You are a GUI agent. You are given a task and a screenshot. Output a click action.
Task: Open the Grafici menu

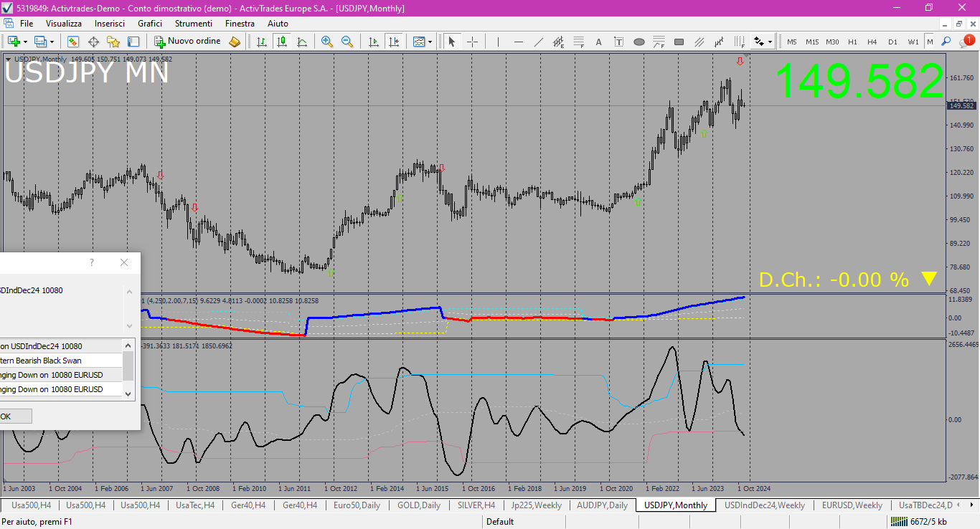click(x=150, y=24)
